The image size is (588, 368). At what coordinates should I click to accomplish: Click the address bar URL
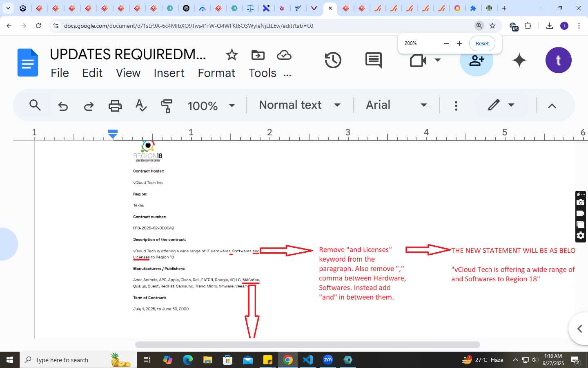click(x=189, y=26)
